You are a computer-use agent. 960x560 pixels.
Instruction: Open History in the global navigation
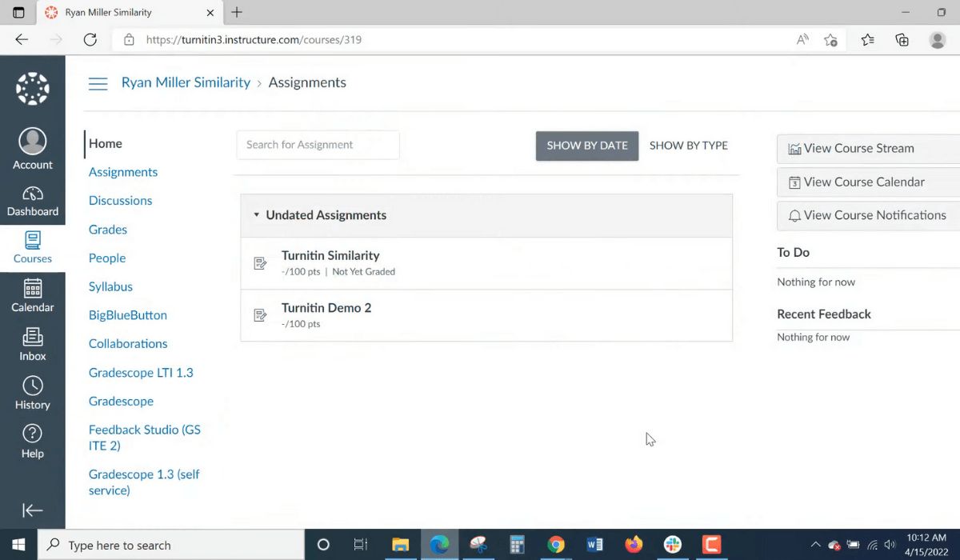(x=33, y=394)
